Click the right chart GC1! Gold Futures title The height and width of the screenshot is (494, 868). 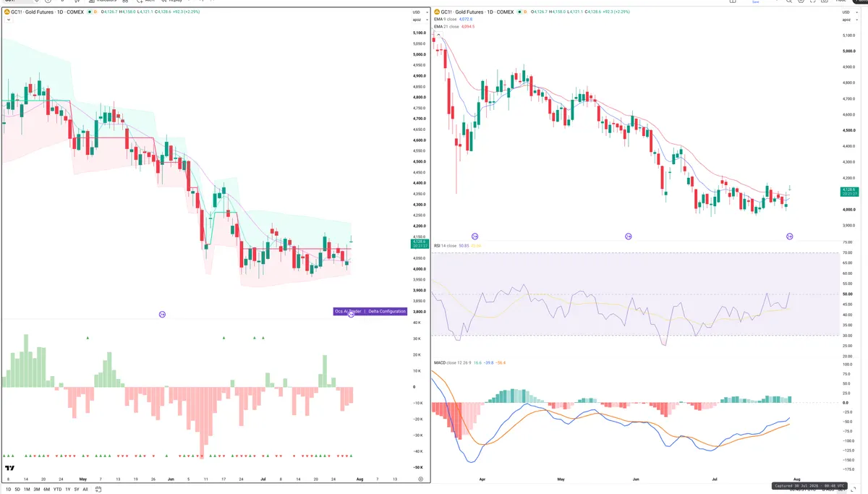coord(477,12)
